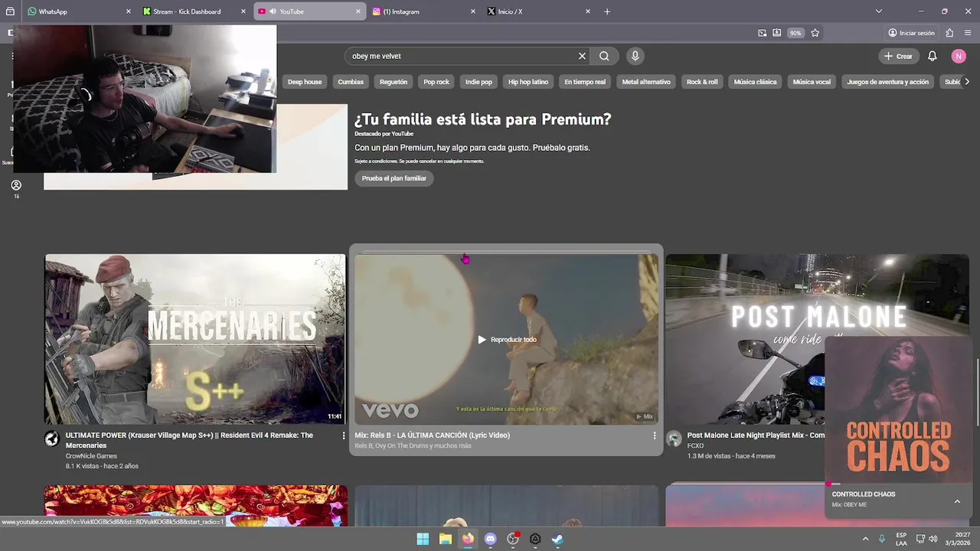Filter by Juegos de aventura y acción

pos(887,82)
